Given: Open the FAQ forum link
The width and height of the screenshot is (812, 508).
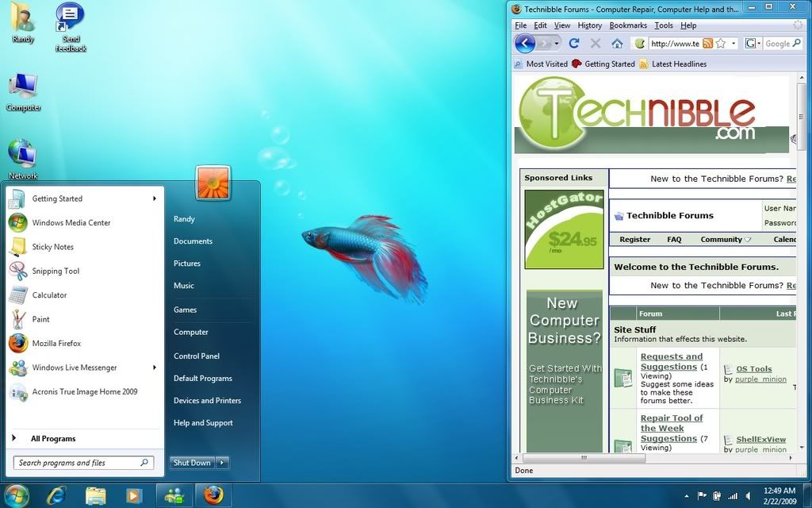Looking at the screenshot, I should pyautogui.click(x=674, y=240).
